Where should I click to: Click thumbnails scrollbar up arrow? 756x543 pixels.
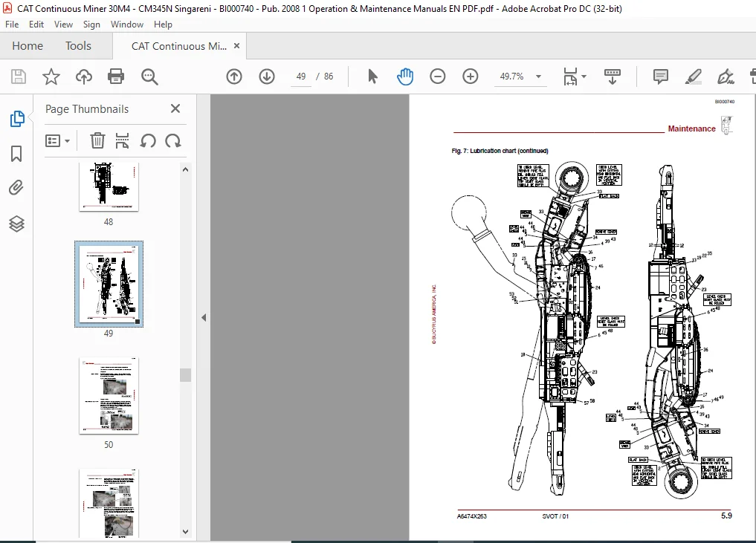coord(185,169)
